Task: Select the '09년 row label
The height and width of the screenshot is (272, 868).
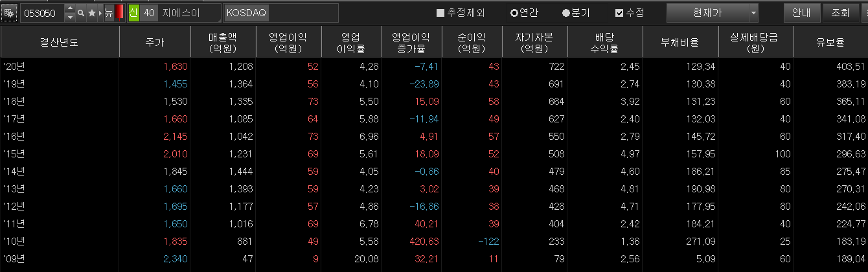Action: tap(14, 258)
